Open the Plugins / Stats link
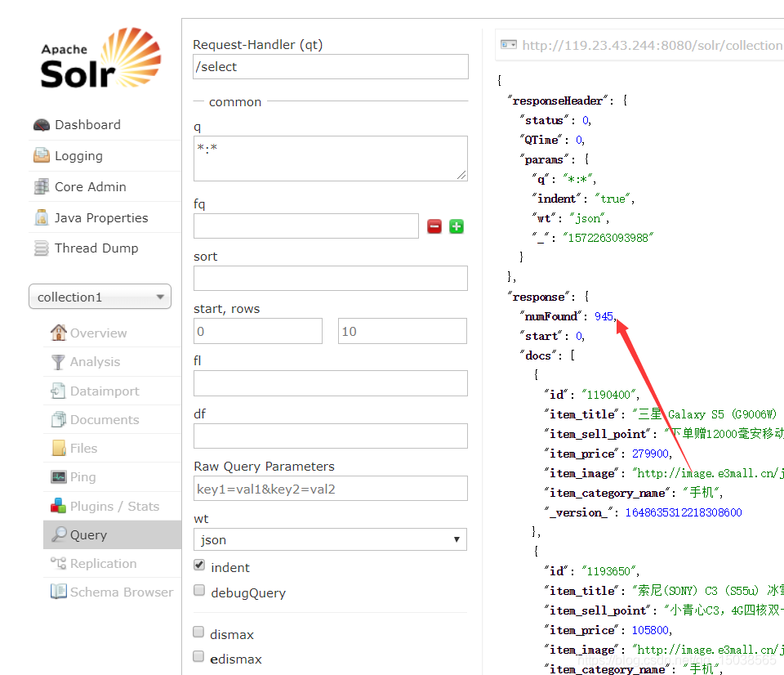 click(114, 507)
